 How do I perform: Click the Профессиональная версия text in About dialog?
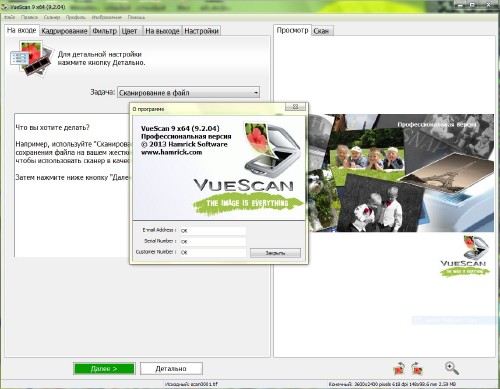[186, 136]
